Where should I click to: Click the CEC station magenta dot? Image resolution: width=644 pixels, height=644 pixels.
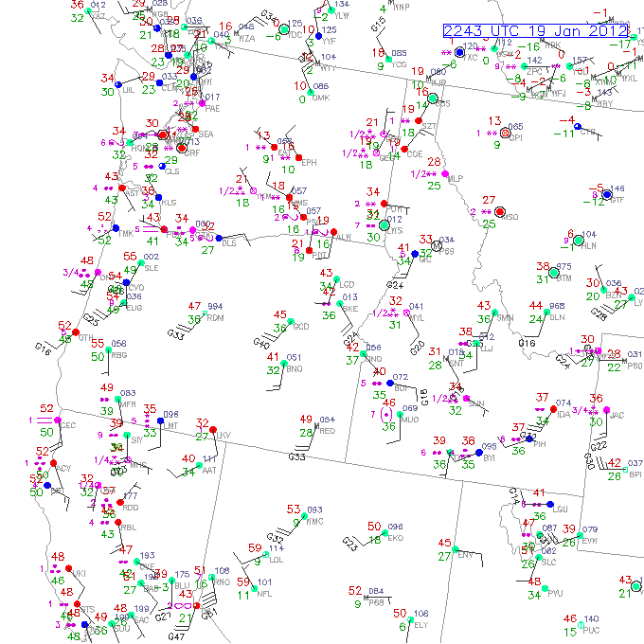coord(58,420)
